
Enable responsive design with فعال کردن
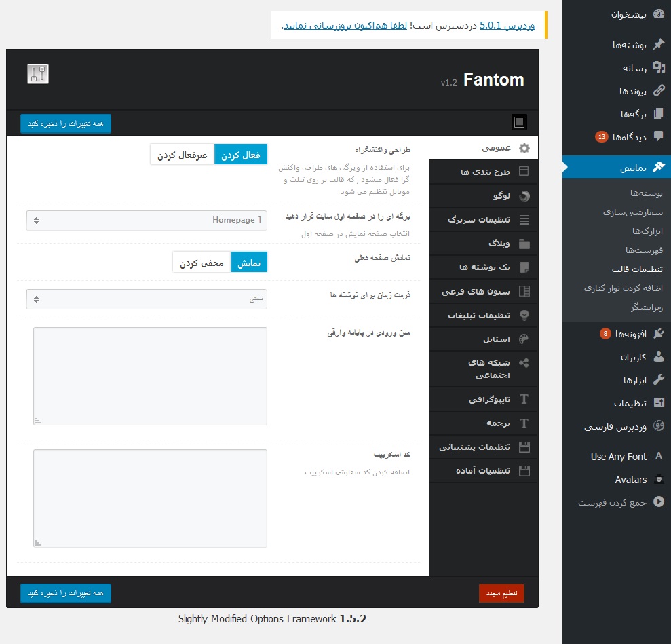[241, 155]
